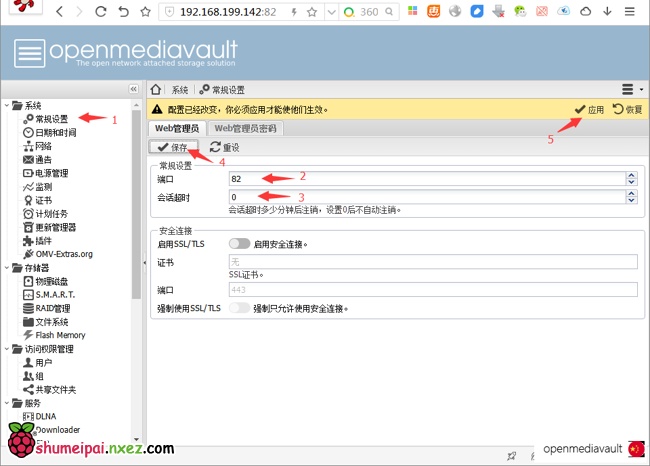
Task: Open 网络 network settings
Action: (43, 146)
